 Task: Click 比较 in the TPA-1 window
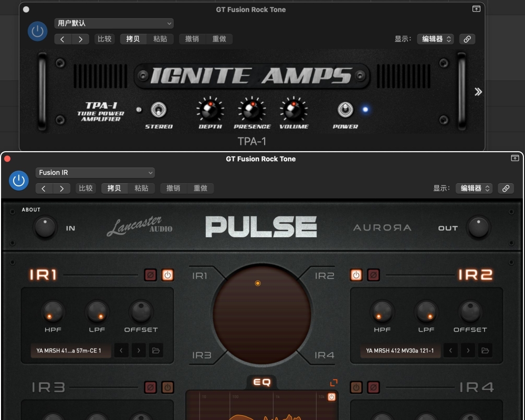pyautogui.click(x=104, y=39)
